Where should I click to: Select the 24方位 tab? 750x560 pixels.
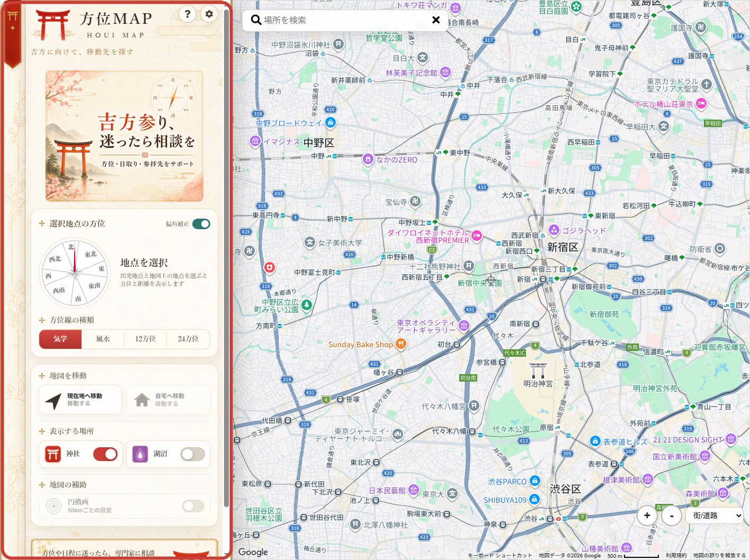pyautogui.click(x=188, y=339)
